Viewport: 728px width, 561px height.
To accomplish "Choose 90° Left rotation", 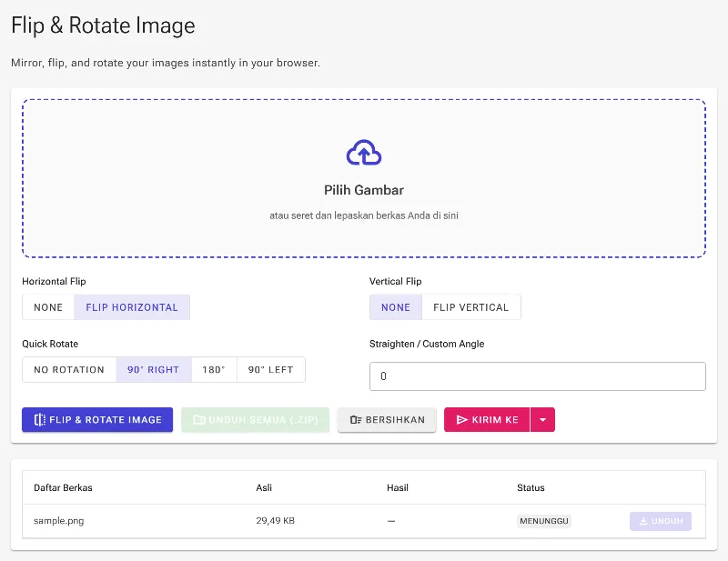I will [x=271, y=370].
